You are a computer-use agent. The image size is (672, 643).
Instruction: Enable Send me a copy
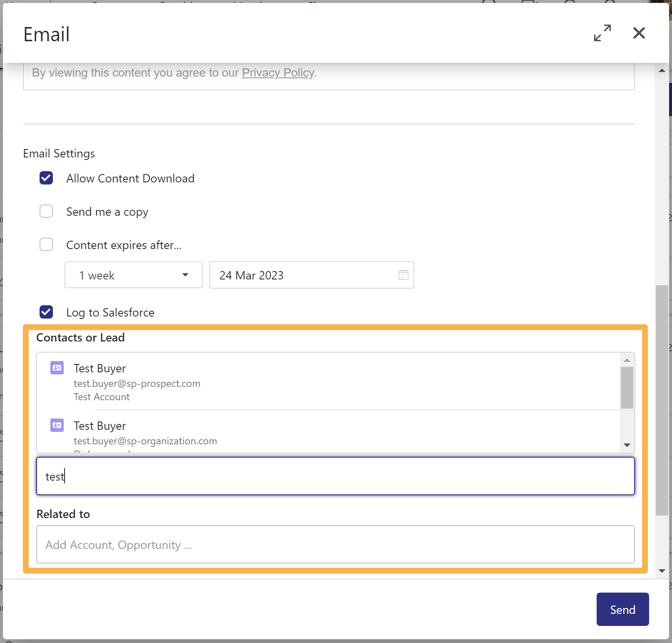pyautogui.click(x=46, y=211)
